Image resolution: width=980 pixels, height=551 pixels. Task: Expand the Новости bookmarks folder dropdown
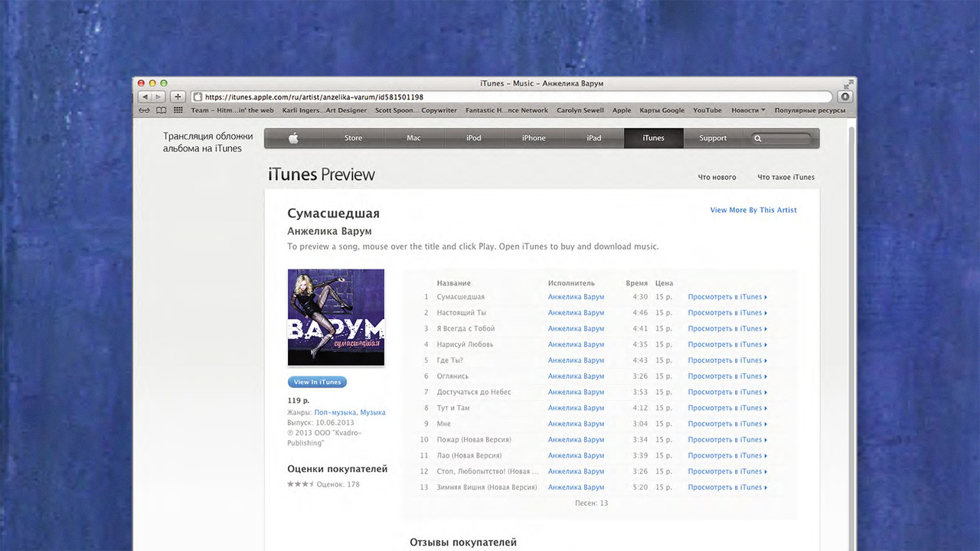tap(748, 110)
